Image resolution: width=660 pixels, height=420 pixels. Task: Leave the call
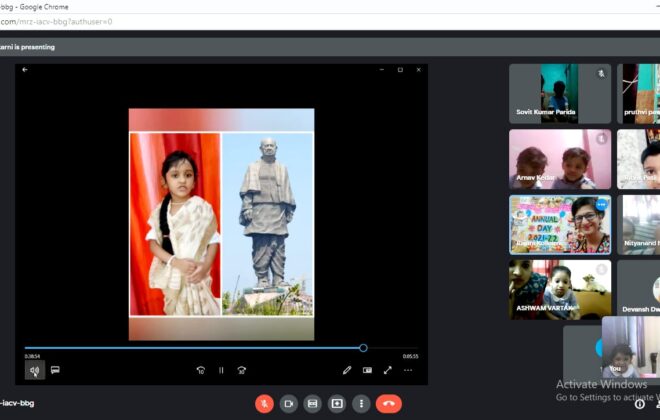point(389,404)
